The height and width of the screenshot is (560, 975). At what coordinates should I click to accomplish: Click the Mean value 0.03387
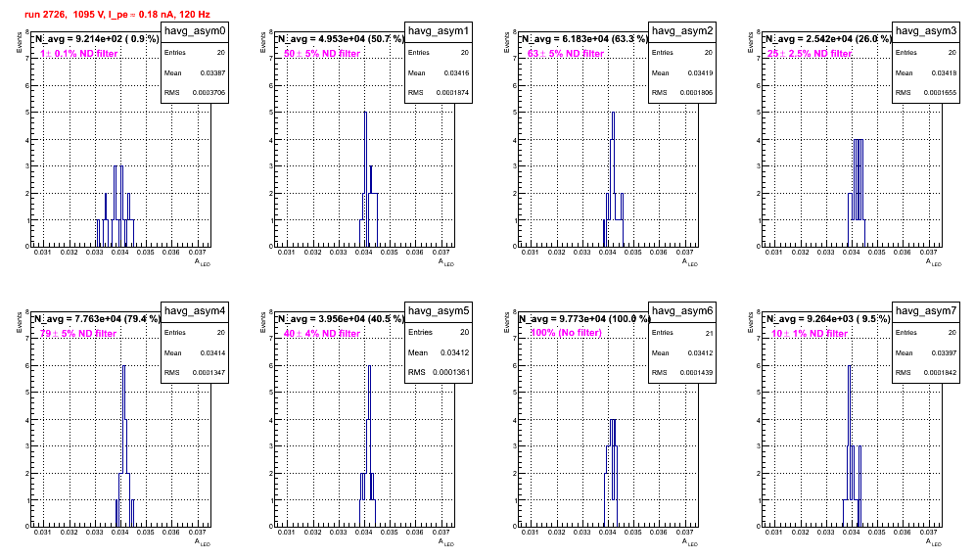point(212,72)
